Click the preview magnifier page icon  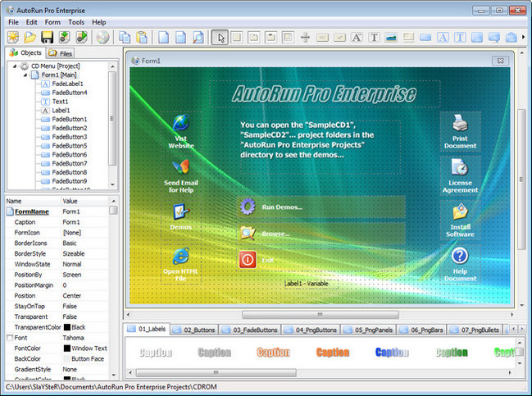[198, 38]
